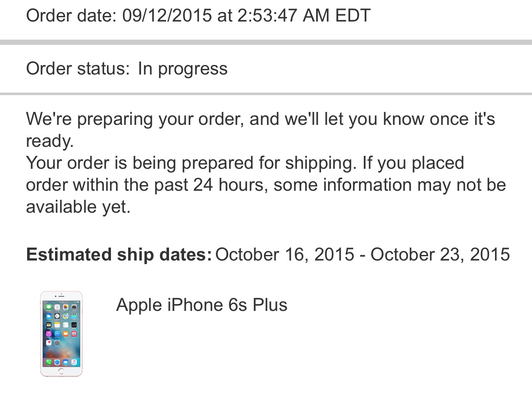The height and width of the screenshot is (394, 532).
Task: Click the Order date 09/12/2015 line
Action: coord(198,16)
